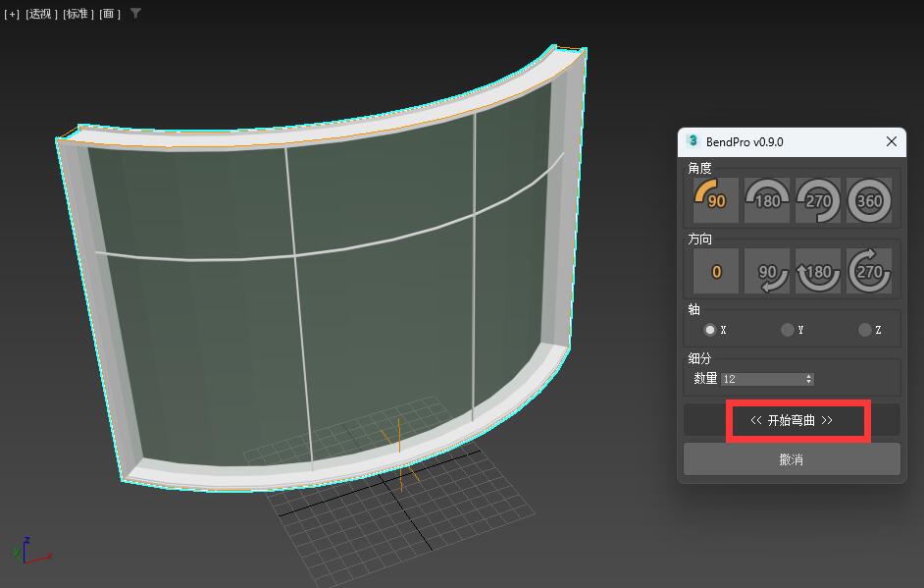Screen dimensions: 924x588
Task: Enable the Z axis option
Action: [x=864, y=330]
